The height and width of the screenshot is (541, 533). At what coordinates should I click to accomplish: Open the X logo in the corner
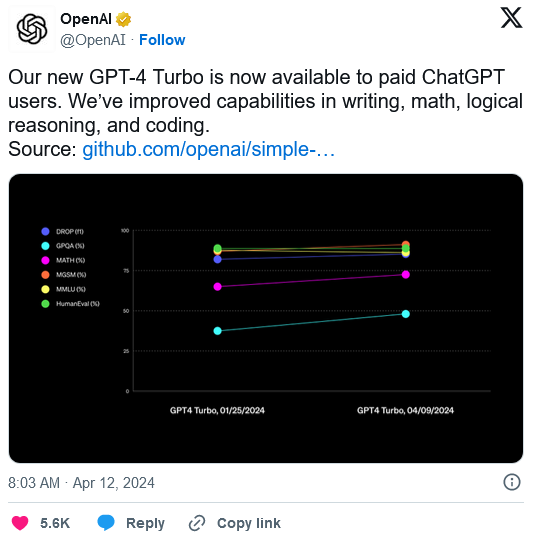(x=511, y=18)
